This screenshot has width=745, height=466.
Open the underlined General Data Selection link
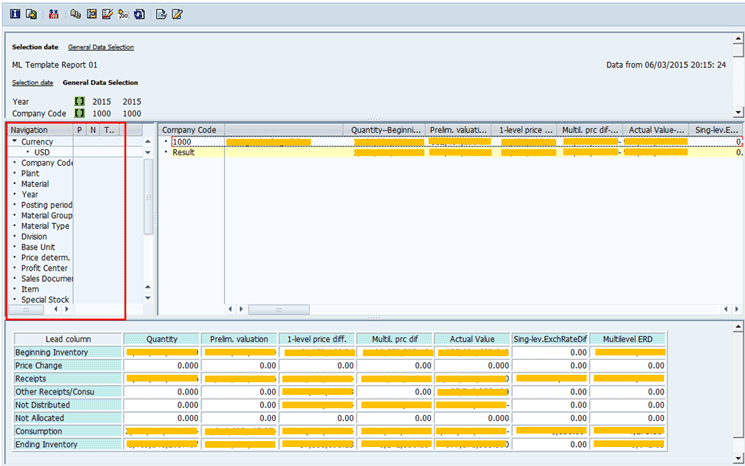tap(101, 47)
